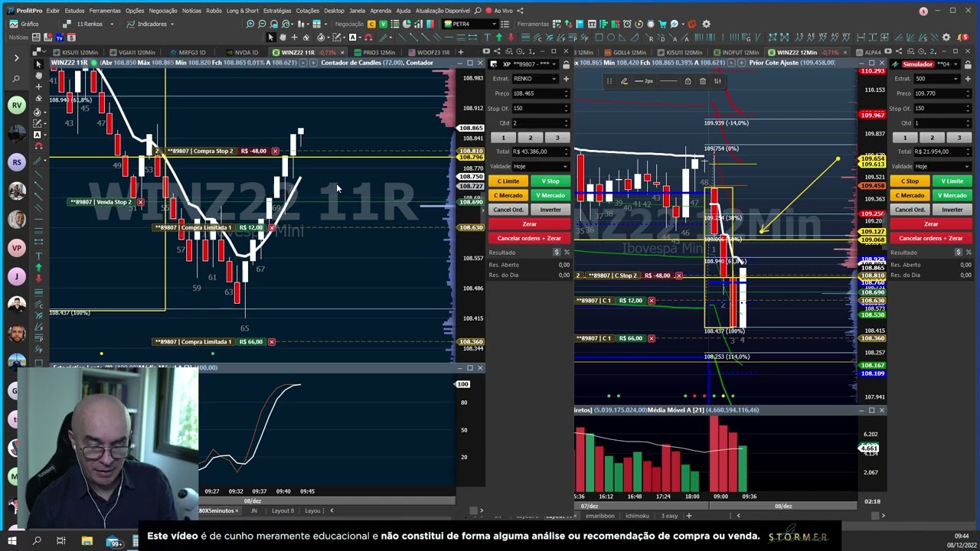Viewport: 980px width, 551px height.
Task: Open the alarm clock icon in Ferramentas
Action: tap(627, 24)
